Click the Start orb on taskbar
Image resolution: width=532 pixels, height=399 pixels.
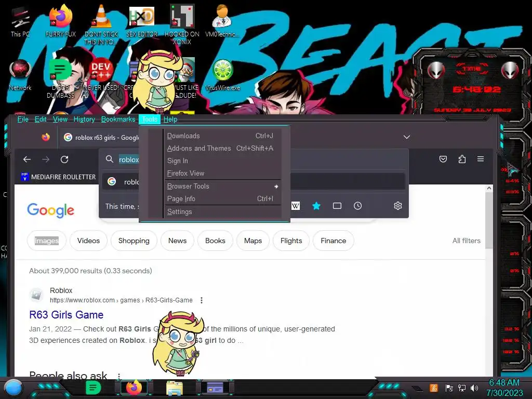coord(14,388)
